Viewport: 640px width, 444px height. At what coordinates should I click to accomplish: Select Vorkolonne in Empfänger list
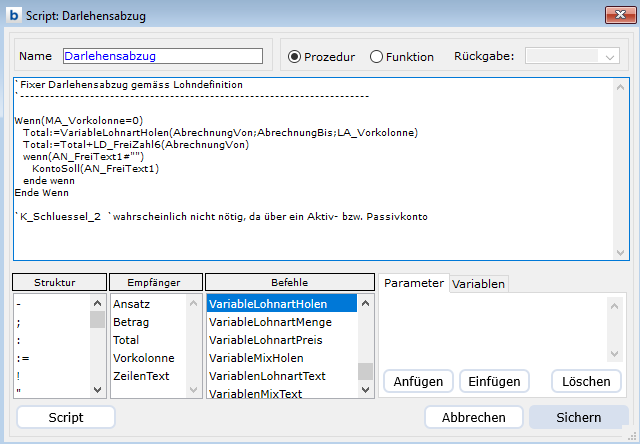143,358
